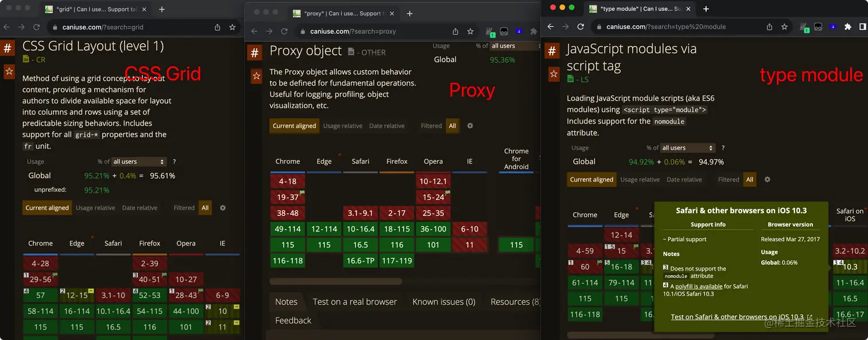The image size is (868, 340).
Task: Go back in the grid browser window
Action: click(6, 27)
